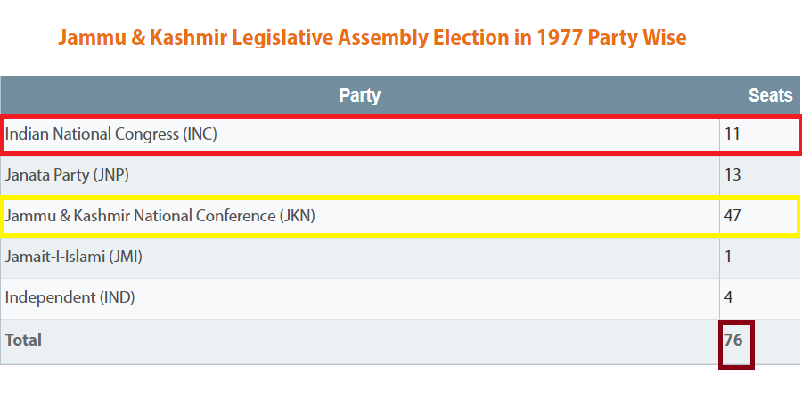
Task: Click the 13 seats value
Action: point(733,175)
